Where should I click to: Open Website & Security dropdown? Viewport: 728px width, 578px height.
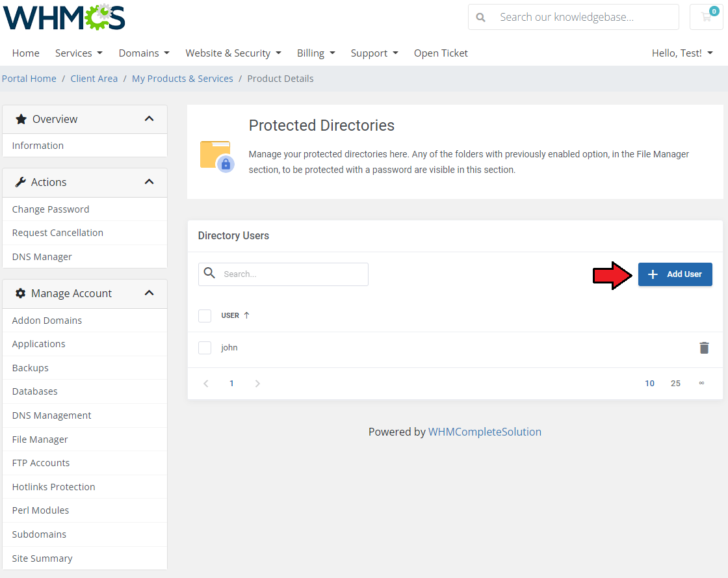tap(233, 53)
